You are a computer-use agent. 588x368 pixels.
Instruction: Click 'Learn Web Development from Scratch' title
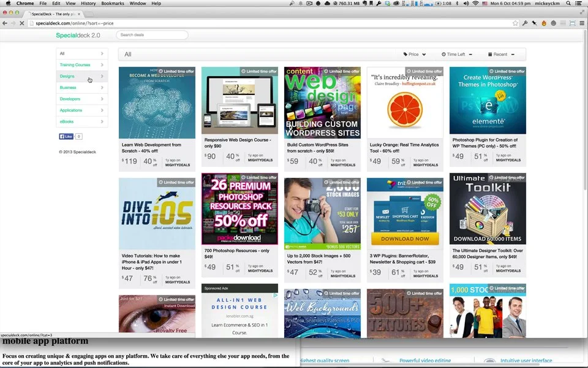[x=151, y=148]
